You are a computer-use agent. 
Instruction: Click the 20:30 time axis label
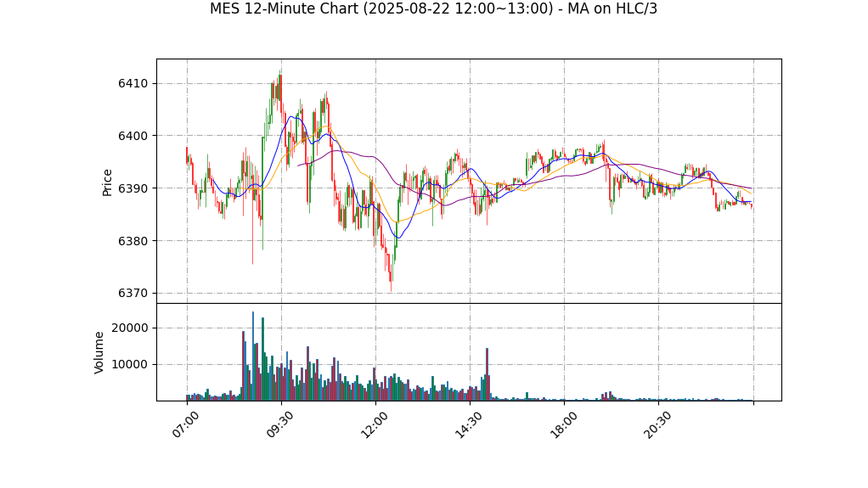(657, 425)
